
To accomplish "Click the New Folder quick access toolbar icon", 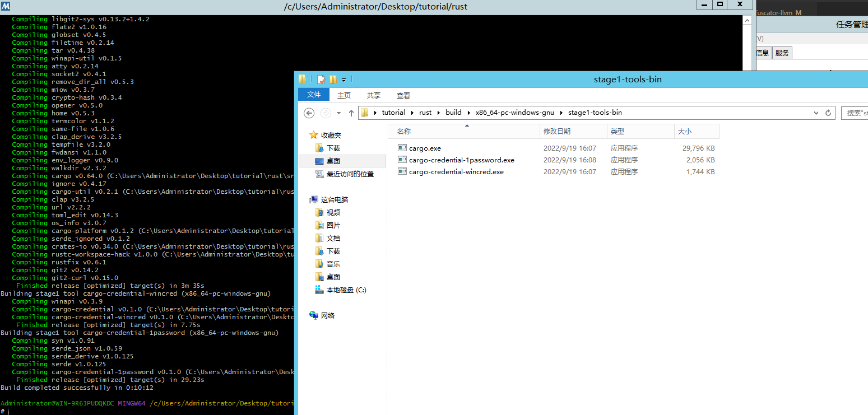I will (x=333, y=79).
